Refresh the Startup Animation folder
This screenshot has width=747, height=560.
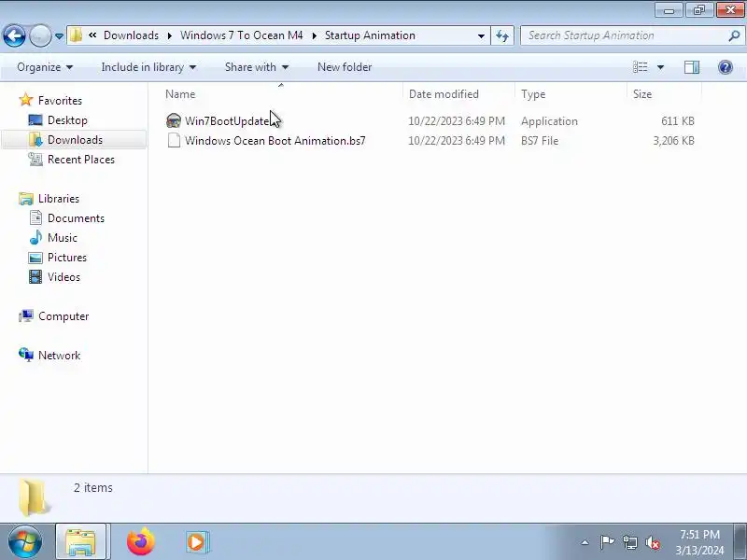click(x=502, y=35)
